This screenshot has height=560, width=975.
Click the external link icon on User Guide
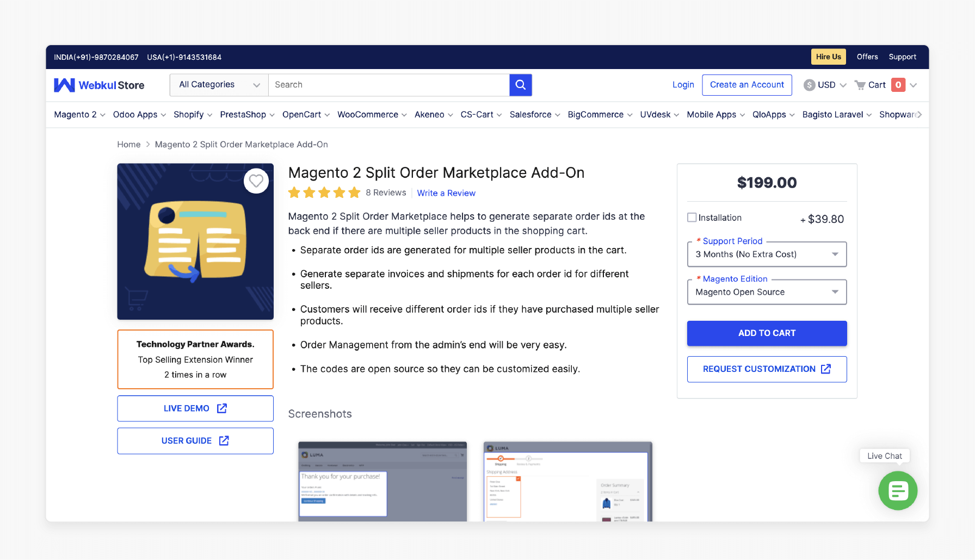tap(224, 440)
